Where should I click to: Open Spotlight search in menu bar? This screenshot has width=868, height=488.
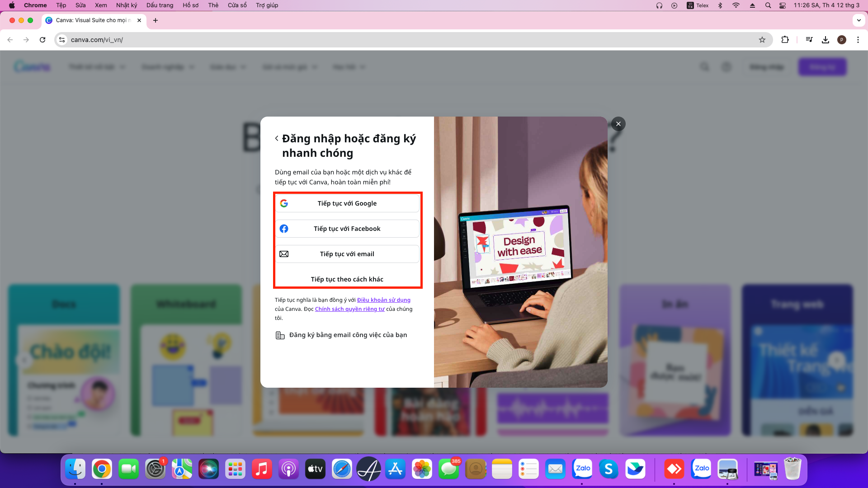[768, 5]
